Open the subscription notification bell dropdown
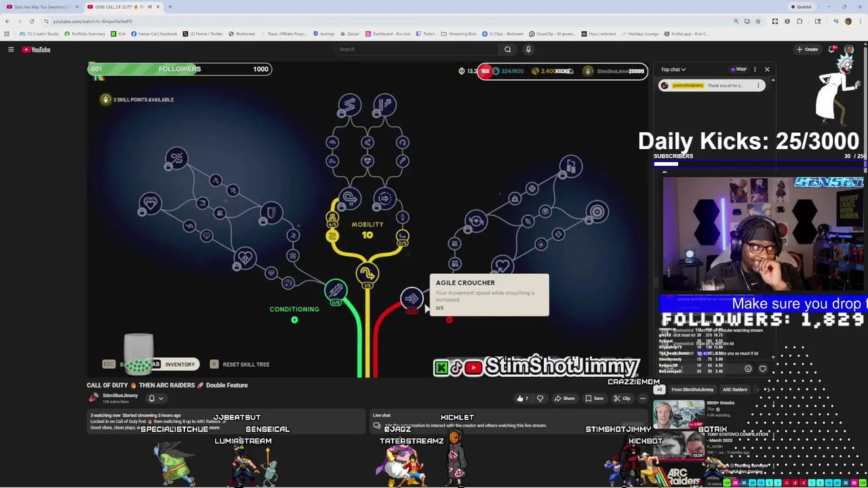Viewport: 868px width, 488px height. [x=156, y=399]
